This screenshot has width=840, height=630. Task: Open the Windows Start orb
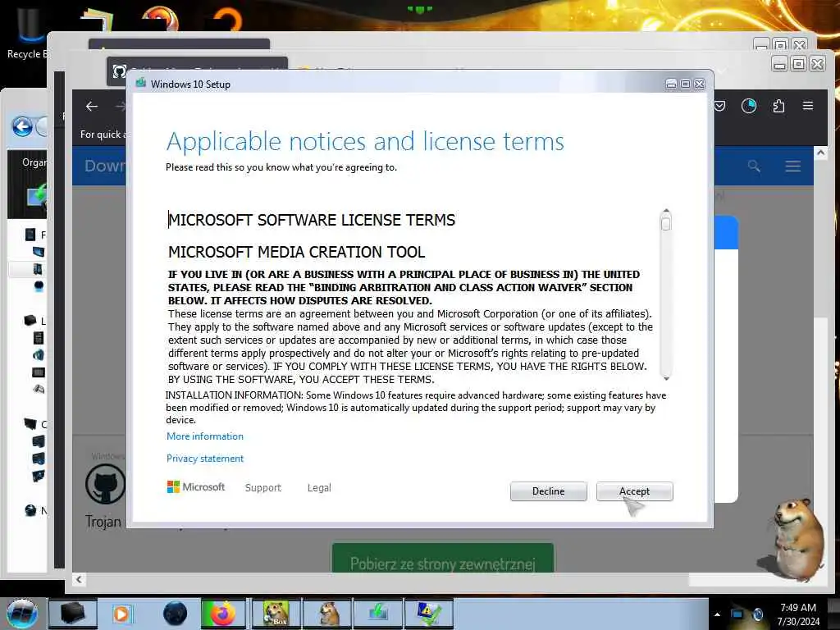22,614
